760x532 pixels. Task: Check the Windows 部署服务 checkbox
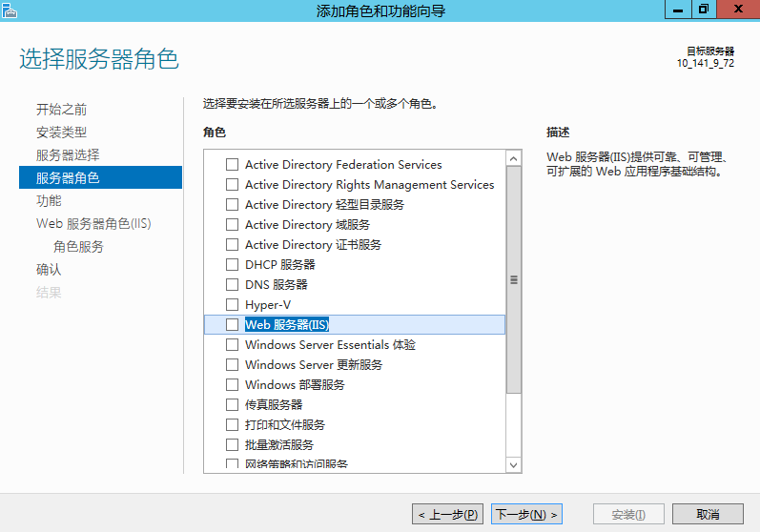(x=232, y=385)
